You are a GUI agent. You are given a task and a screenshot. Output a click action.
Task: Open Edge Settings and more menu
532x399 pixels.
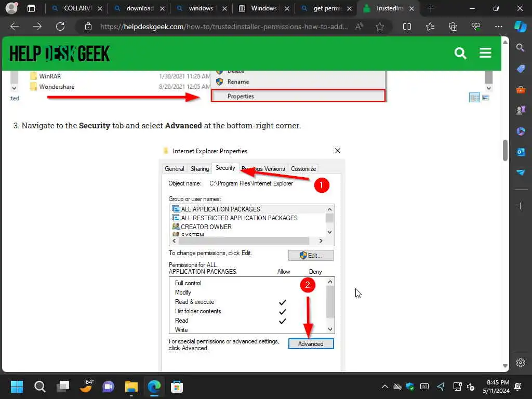click(498, 26)
